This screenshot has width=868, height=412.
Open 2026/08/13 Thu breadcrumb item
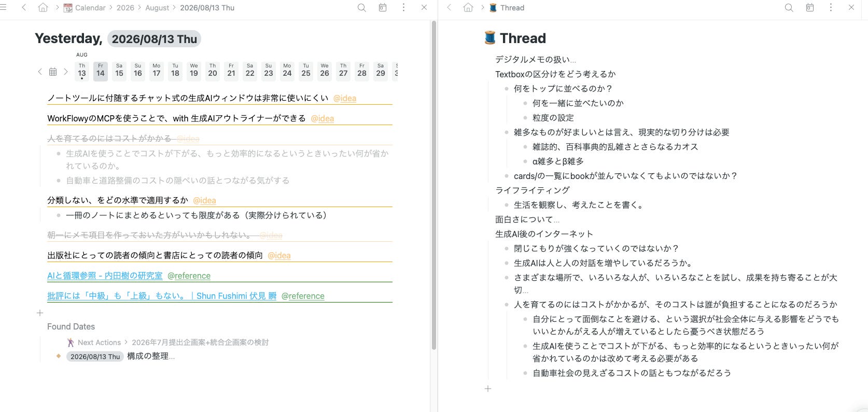[x=207, y=8]
